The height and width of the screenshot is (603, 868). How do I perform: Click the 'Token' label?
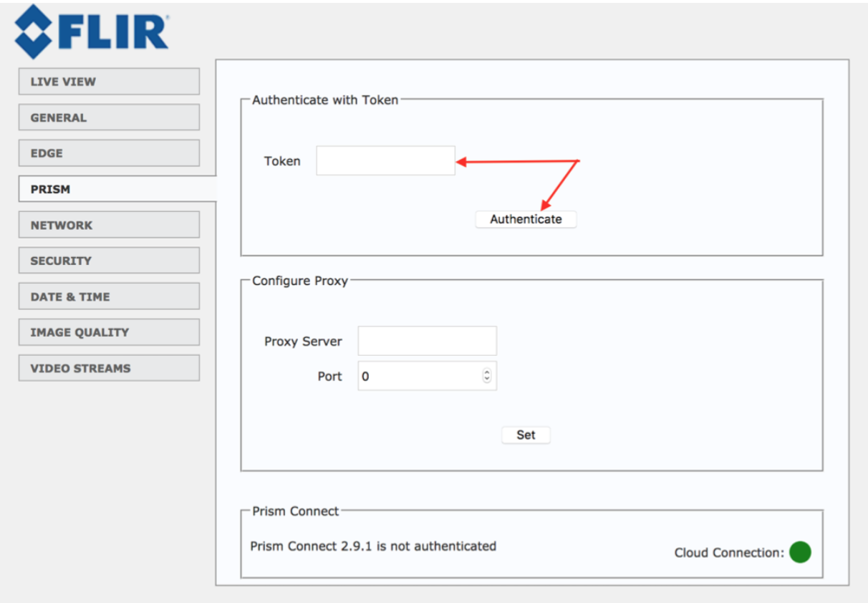pyautogui.click(x=282, y=161)
